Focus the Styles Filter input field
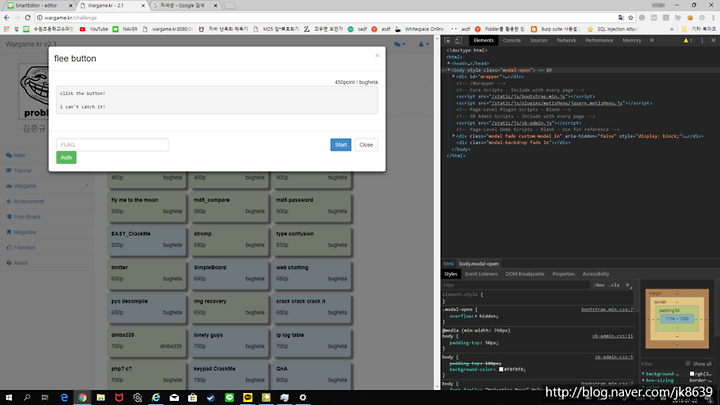 [515, 285]
